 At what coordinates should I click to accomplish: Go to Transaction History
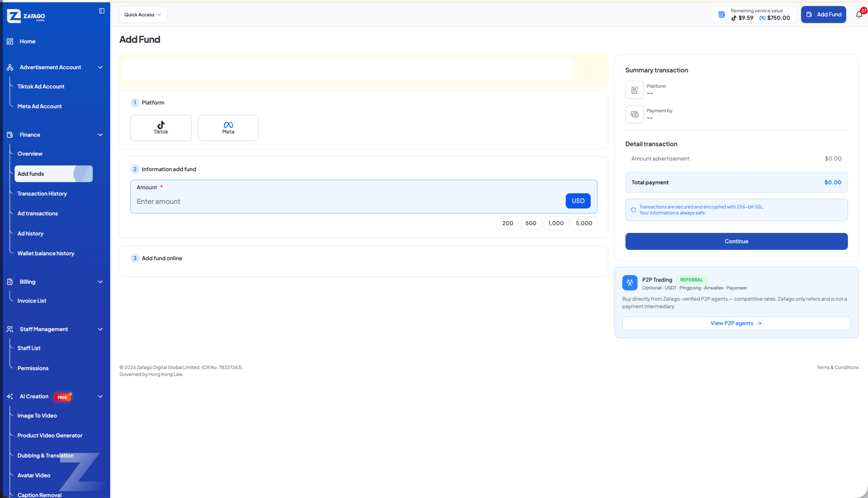[42, 194]
